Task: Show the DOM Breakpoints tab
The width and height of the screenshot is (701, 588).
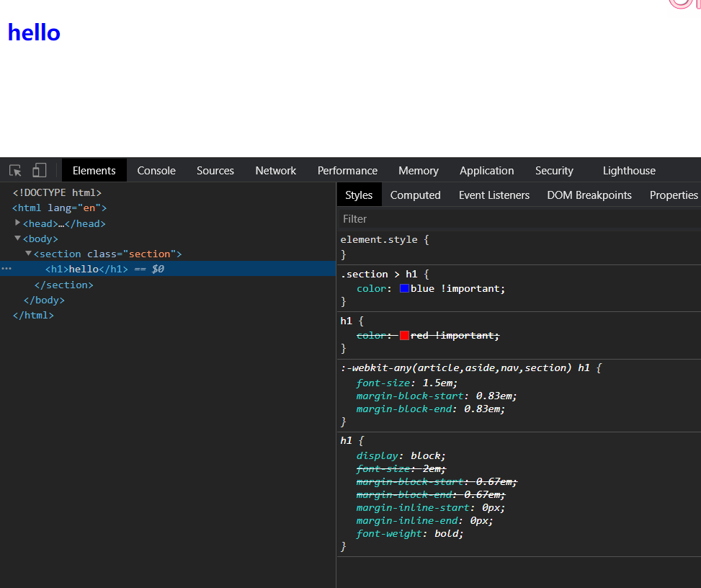Action: (589, 195)
